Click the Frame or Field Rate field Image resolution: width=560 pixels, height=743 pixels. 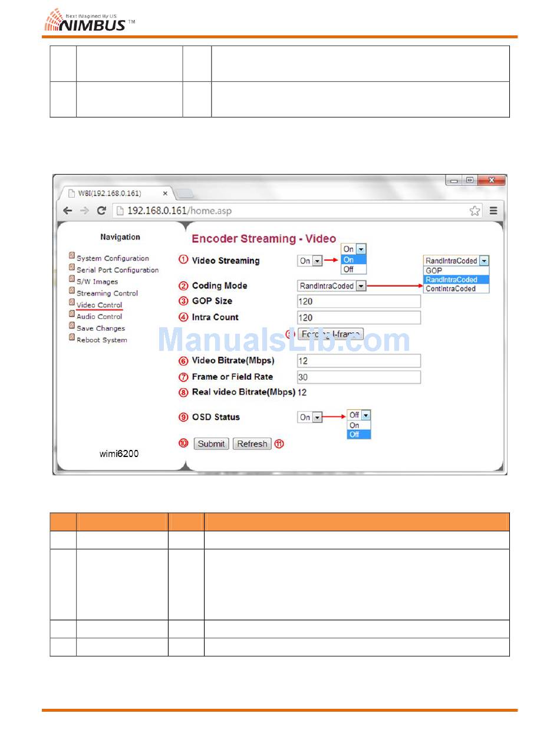(x=359, y=377)
